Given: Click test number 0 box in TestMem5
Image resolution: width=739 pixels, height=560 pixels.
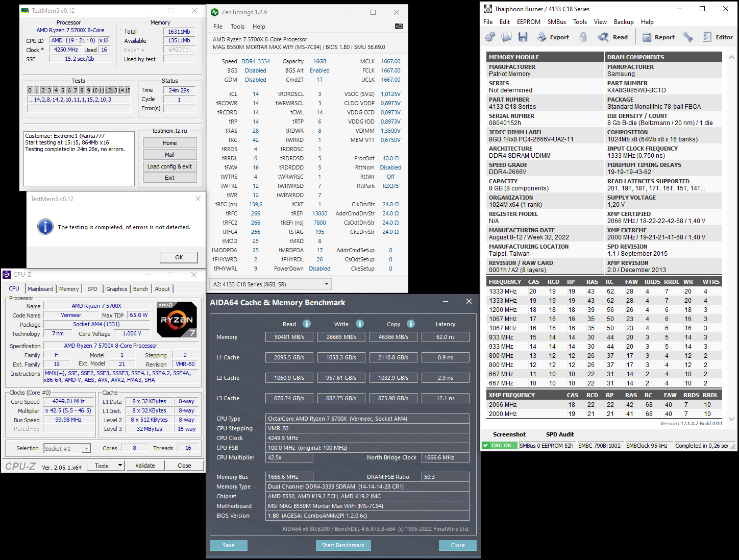Looking at the screenshot, I should tap(30, 90).
